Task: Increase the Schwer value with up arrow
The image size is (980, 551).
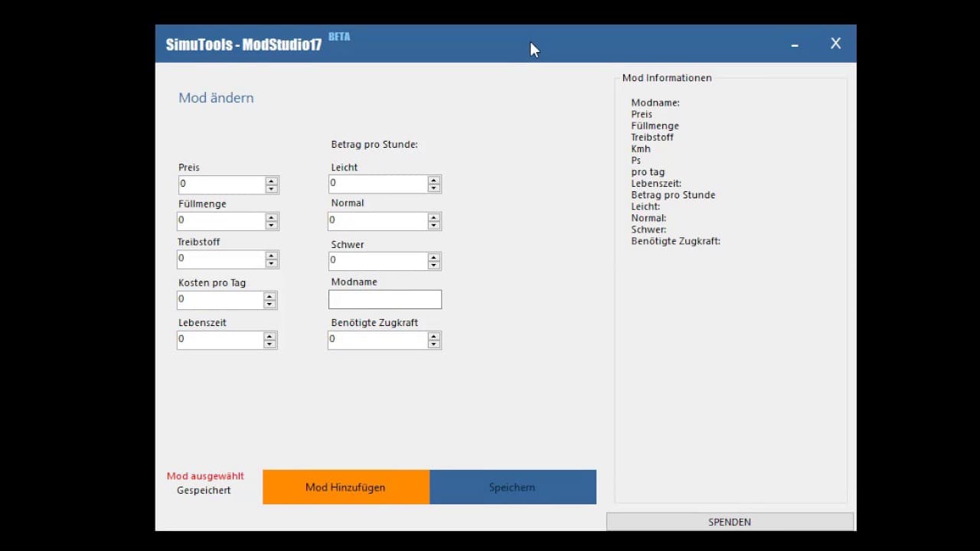Action: [434, 257]
